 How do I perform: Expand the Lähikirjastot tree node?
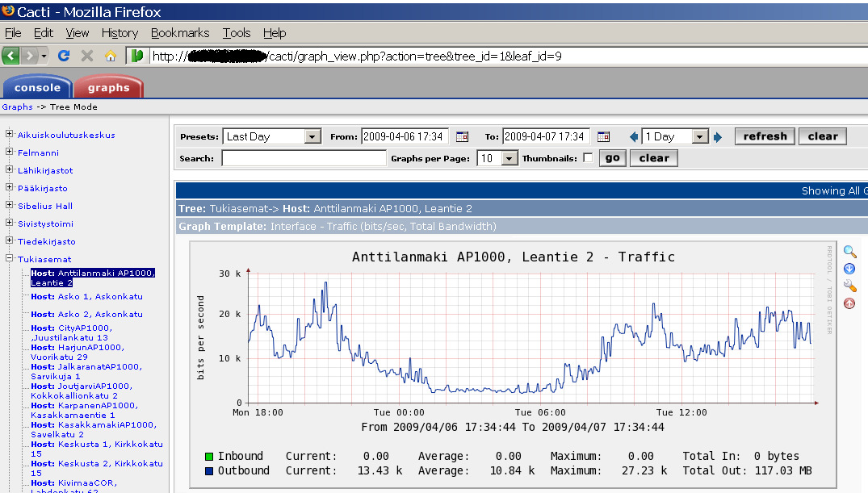9,169
